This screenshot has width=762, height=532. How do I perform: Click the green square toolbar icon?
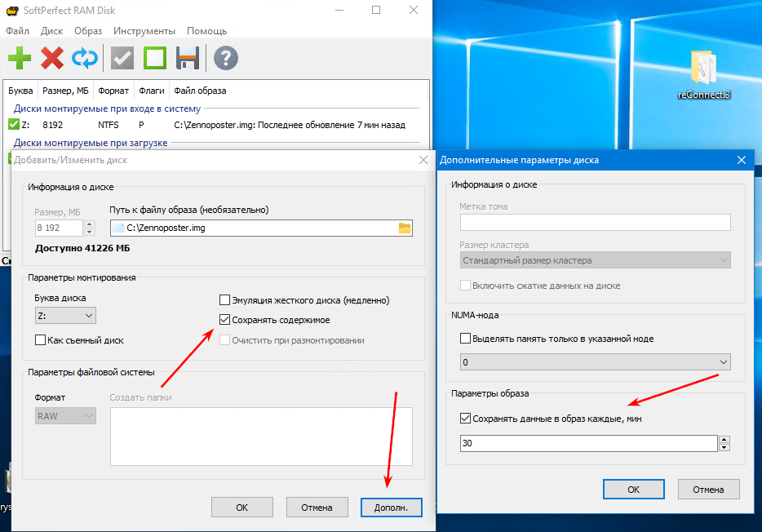coord(155,58)
